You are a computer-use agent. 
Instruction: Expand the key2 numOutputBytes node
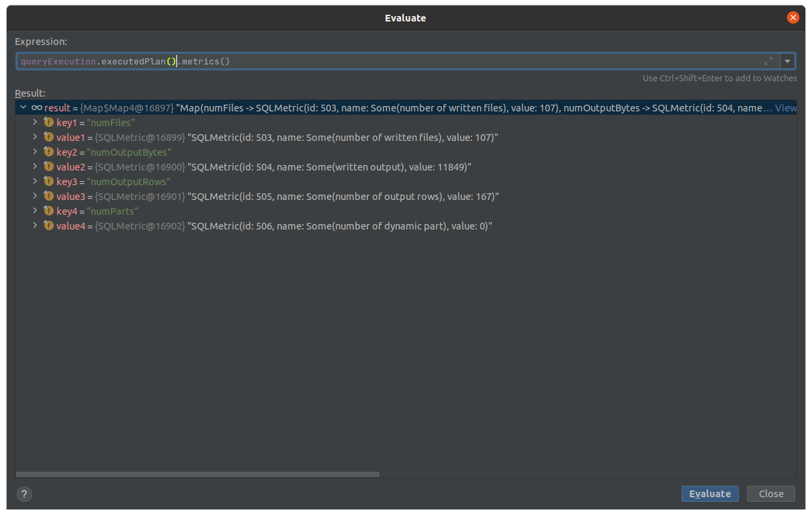point(35,152)
